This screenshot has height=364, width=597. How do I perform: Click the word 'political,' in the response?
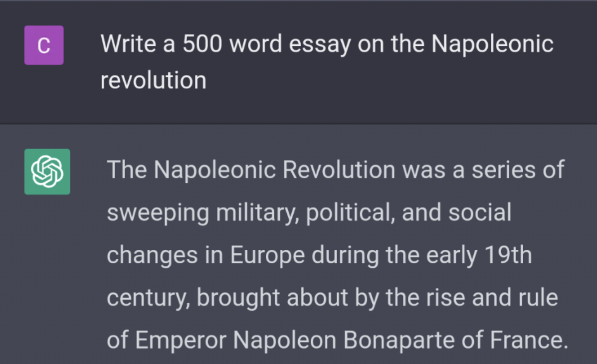[350, 212]
